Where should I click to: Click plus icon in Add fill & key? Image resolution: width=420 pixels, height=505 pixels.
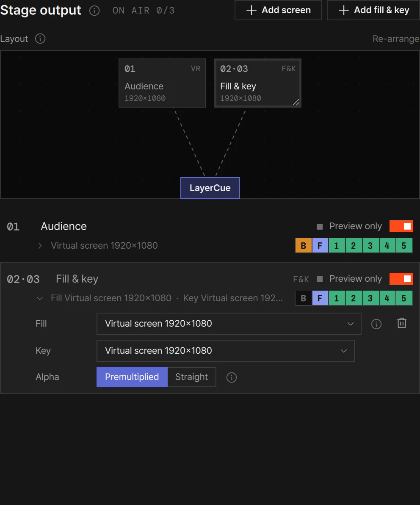(x=344, y=10)
